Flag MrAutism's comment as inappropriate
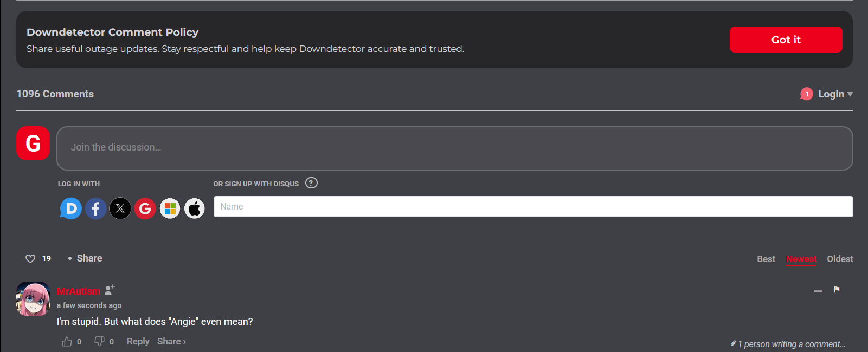868x352 pixels. pyautogui.click(x=837, y=289)
